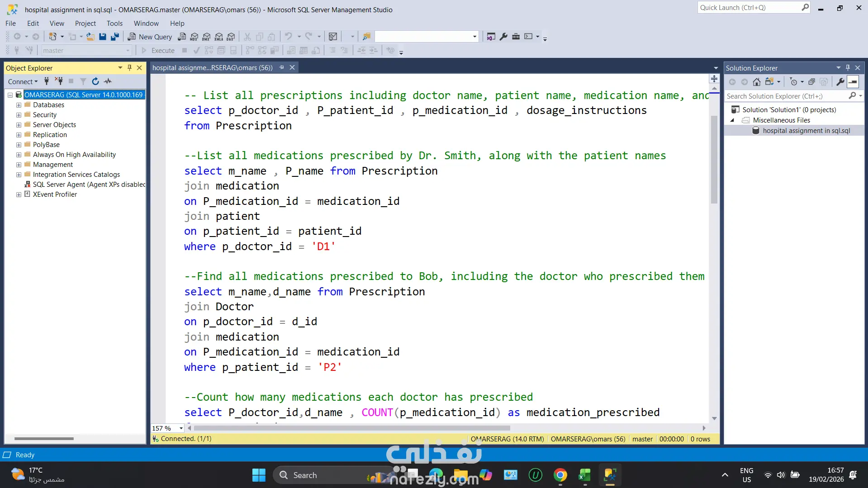
Task: Click the Quick Launch search box
Action: click(x=754, y=8)
